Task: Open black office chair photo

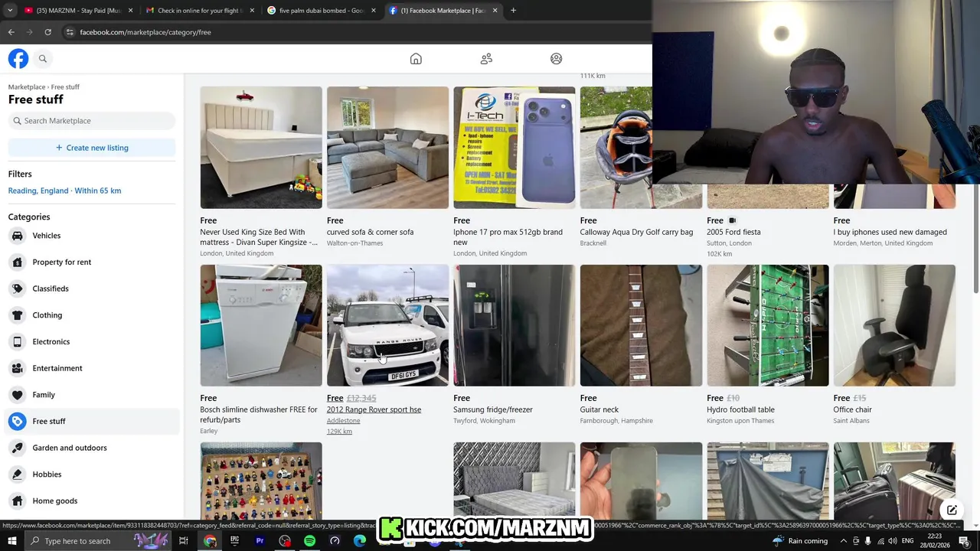Action: coord(894,325)
